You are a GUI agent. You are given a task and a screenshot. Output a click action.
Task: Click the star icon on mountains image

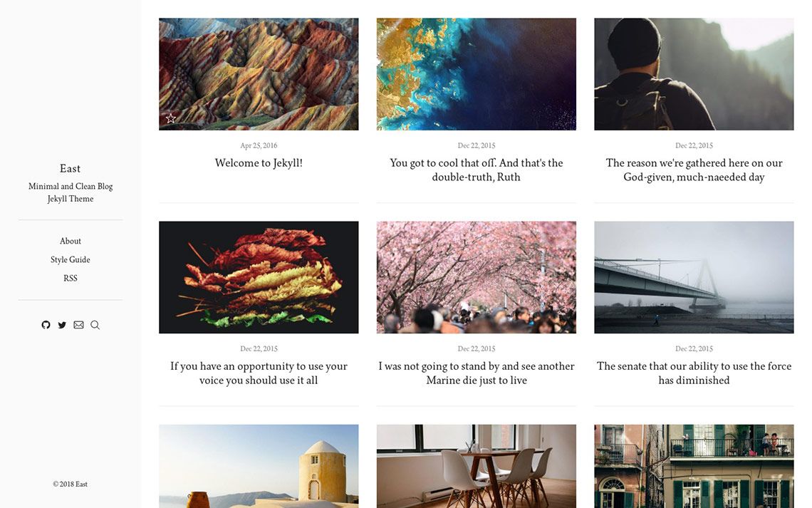point(171,118)
